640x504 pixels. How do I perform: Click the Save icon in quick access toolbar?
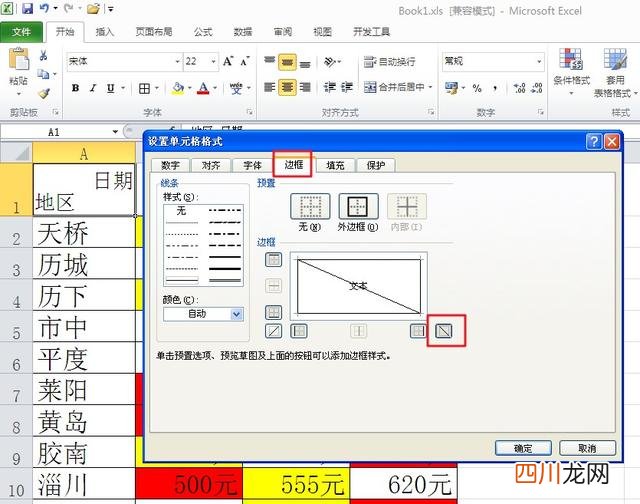click(x=27, y=9)
